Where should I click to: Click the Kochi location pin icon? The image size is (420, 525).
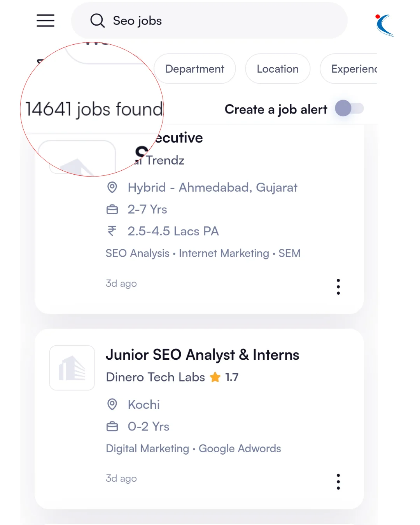pyautogui.click(x=112, y=404)
